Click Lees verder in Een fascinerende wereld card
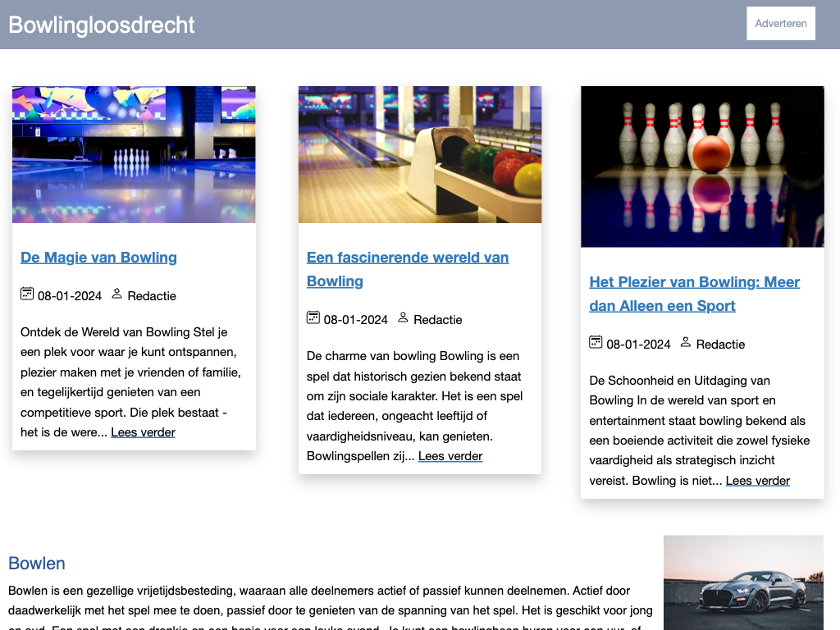Image resolution: width=840 pixels, height=630 pixels. 450,456
